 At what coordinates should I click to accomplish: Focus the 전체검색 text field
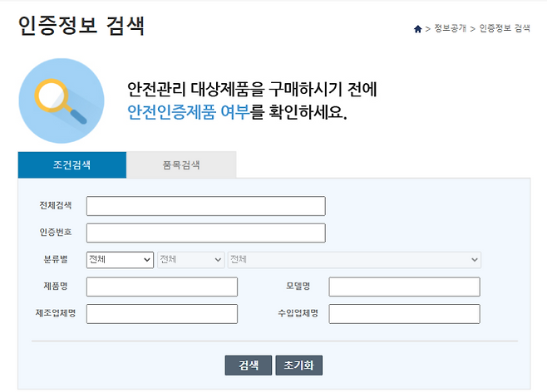tap(205, 206)
